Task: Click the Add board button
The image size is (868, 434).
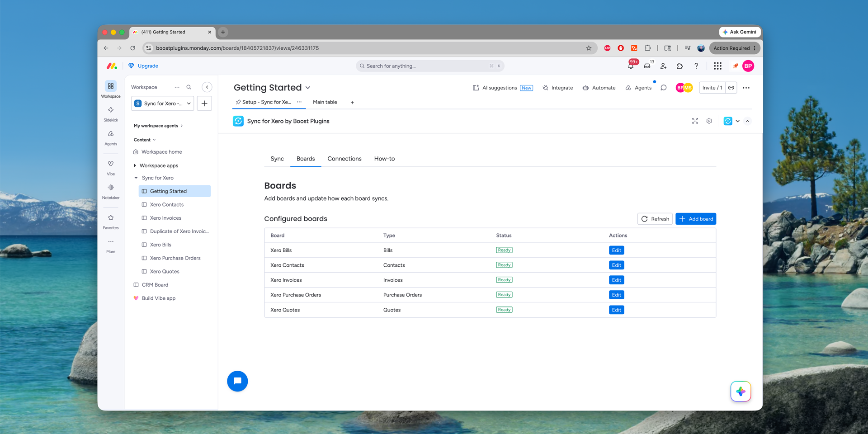Action: click(696, 219)
